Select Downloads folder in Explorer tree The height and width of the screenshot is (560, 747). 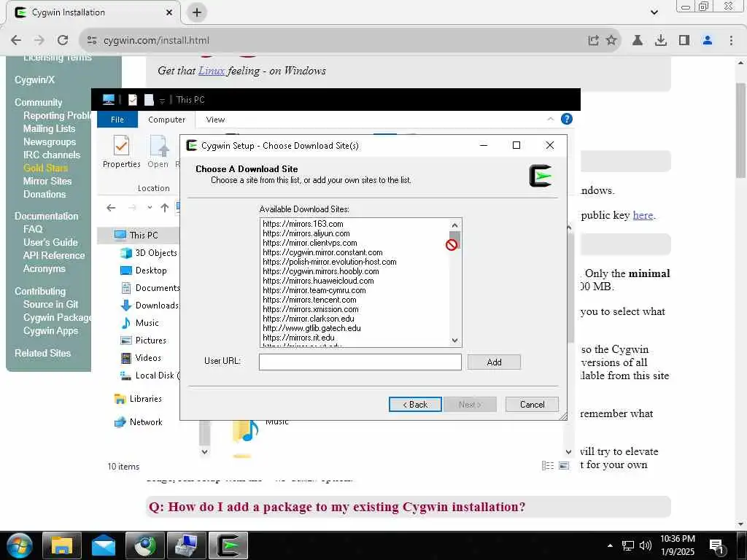[150, 306]
